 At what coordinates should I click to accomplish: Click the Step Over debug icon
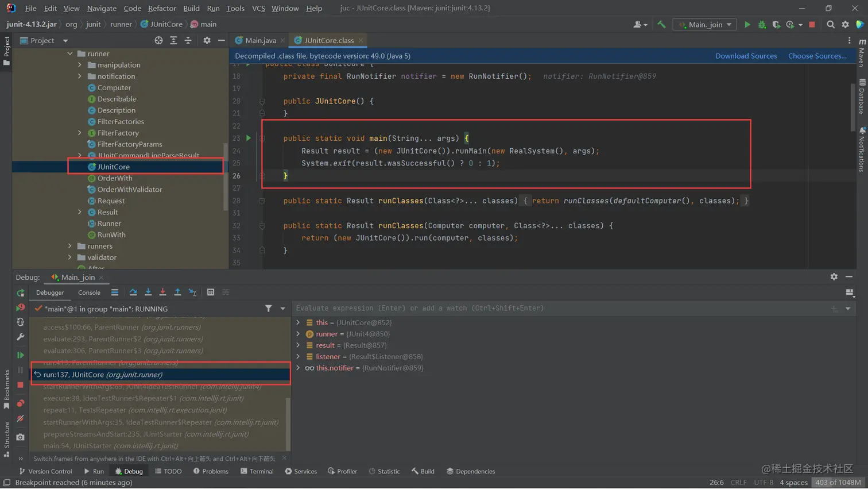tap(133, 292)
